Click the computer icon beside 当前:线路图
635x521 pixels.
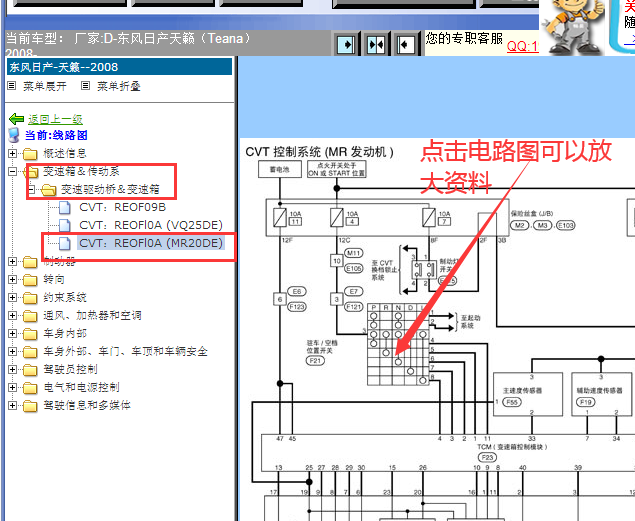point(14,135)
